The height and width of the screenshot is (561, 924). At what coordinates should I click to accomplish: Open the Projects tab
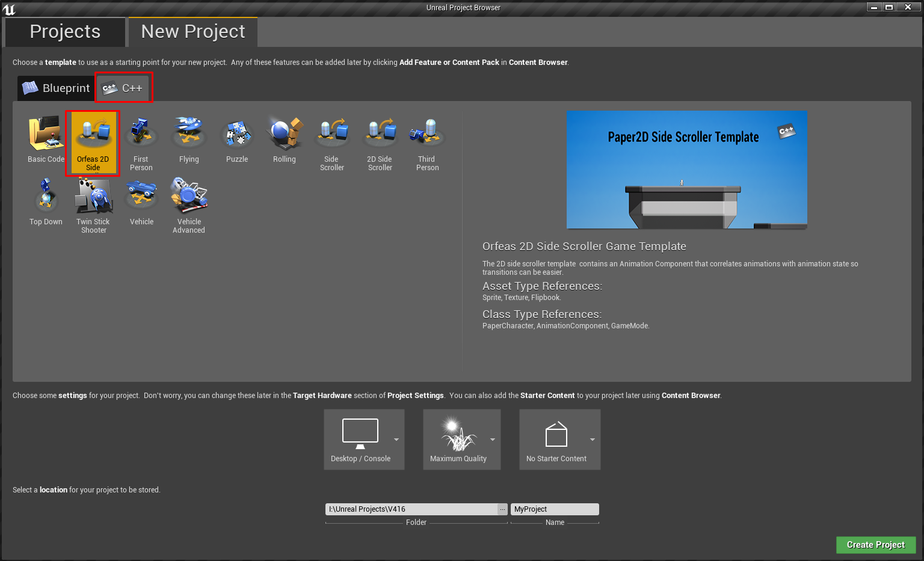(x=65, y=32)
